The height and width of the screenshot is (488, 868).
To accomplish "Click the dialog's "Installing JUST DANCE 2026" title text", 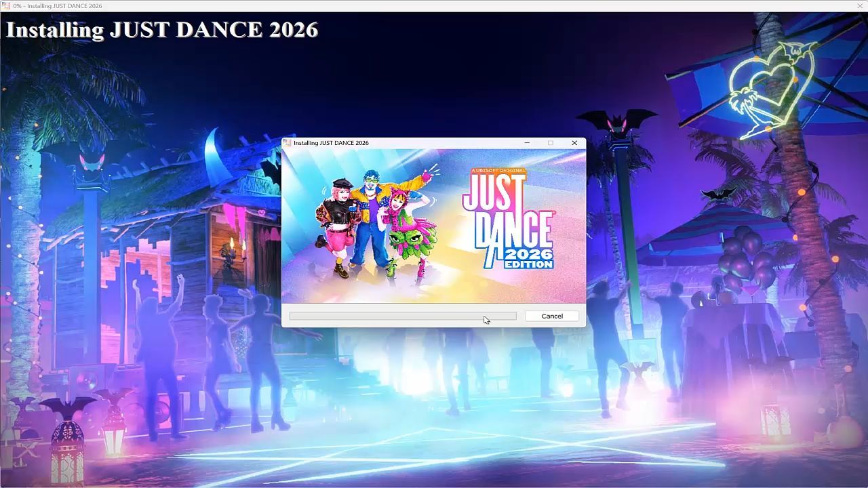I will click(331, 143).
